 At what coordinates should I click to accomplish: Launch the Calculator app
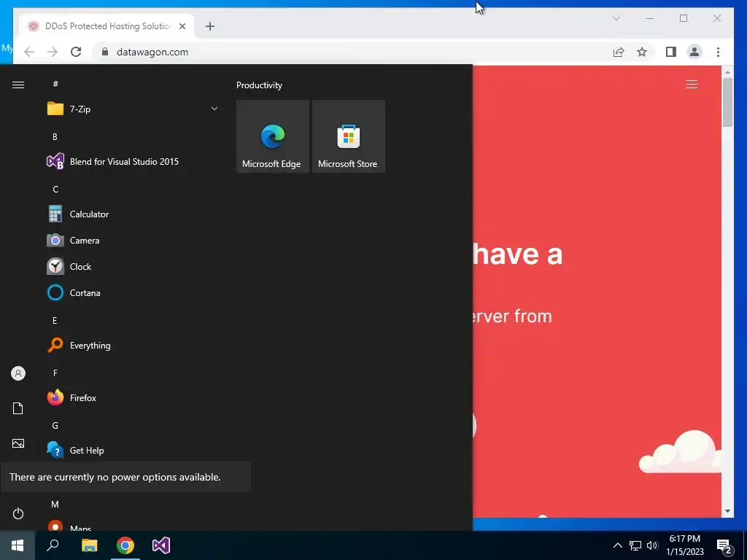[133, 214]
